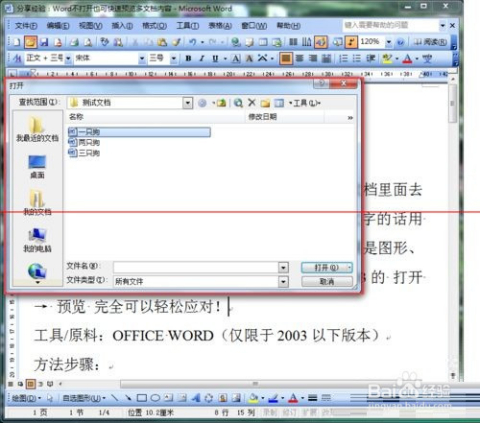Screen dimensions: 480x423
Task: Expand the 自选图形(U) AutoShapes menu
Action: 84,398
